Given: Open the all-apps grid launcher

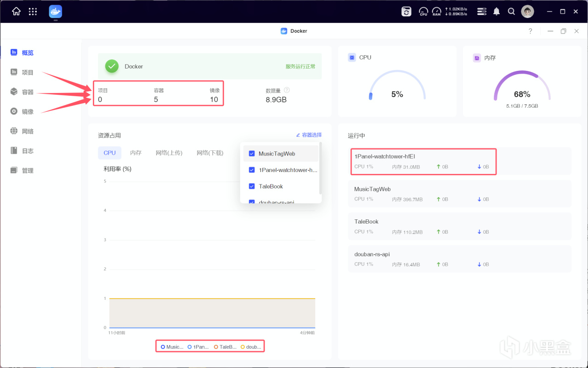Looking at the screenshot, I should [33, 11].
